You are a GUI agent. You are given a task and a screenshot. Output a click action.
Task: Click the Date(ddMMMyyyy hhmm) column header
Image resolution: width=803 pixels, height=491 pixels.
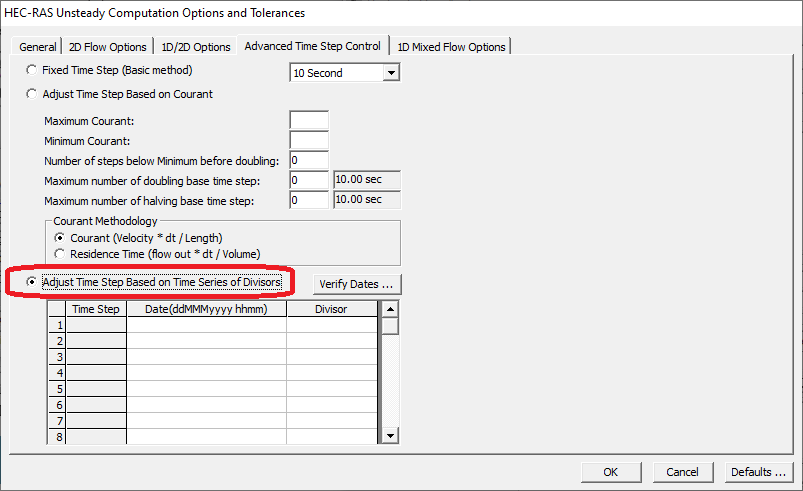point(206,309)
